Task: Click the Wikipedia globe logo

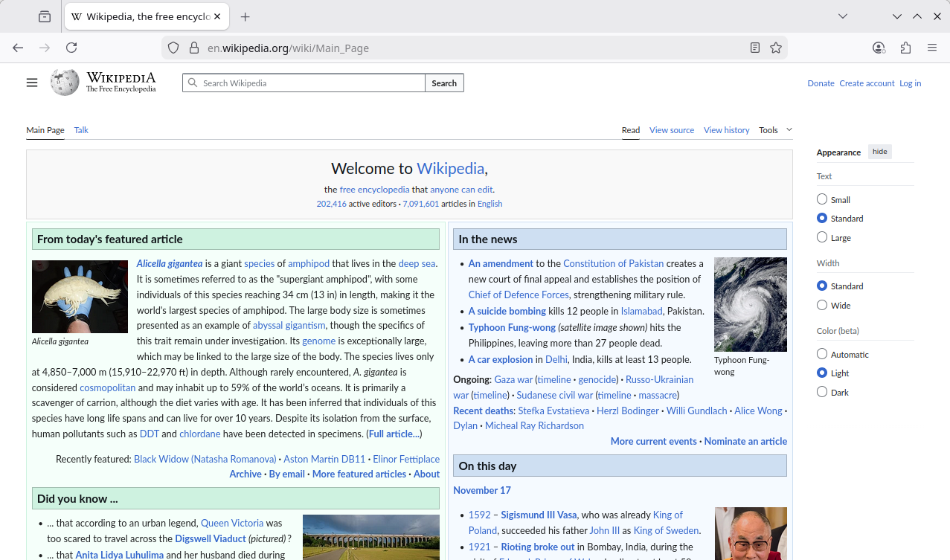Action: pyautogui.click(x=65, y=83)
